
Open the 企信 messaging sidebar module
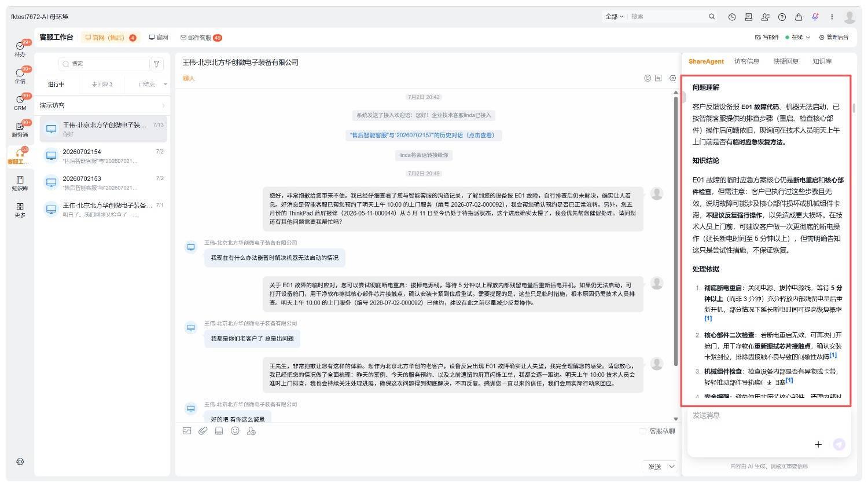pos(20,75)
